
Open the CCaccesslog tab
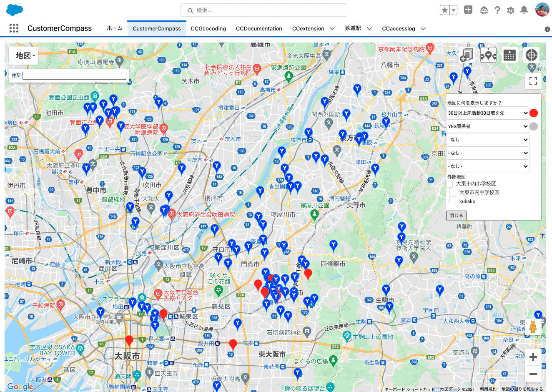[x=399, y=28]
